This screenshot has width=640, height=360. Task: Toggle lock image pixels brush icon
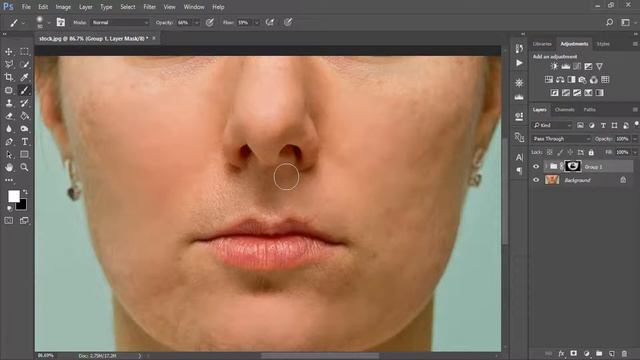pyautogui.click(x=560, y=152)
